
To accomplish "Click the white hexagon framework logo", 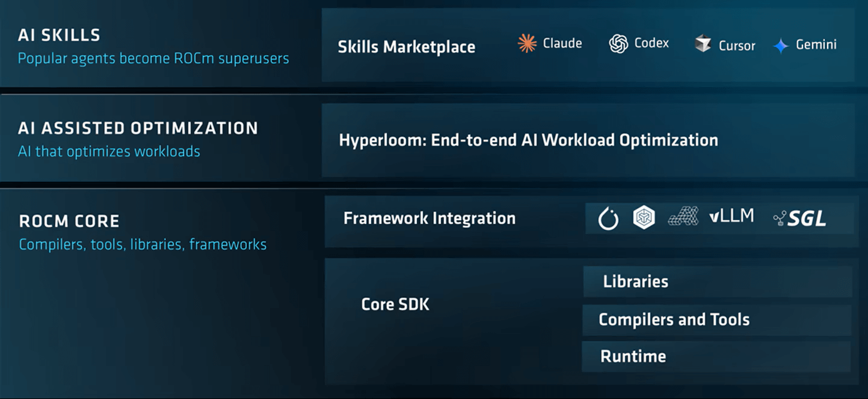I will (x=644, y=217).
